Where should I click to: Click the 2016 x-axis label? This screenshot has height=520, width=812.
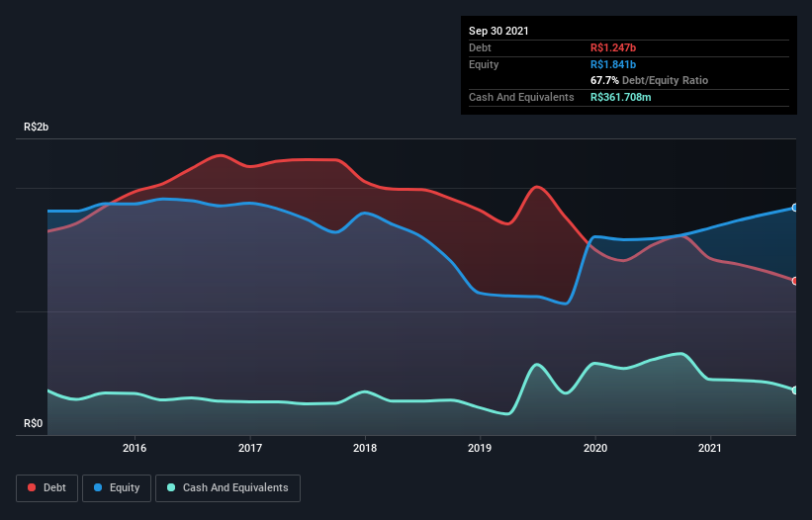(x=135, y=448)
